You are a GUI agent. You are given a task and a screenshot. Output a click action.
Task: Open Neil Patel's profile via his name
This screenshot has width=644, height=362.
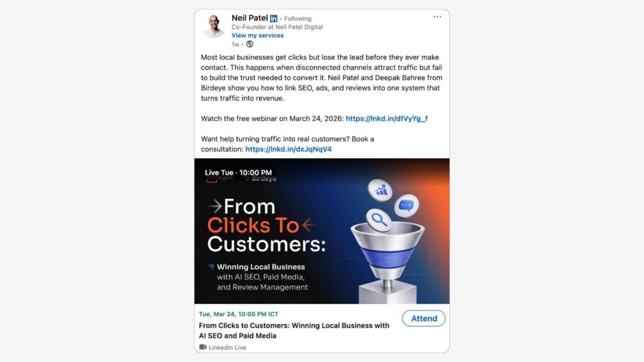[249, 18]
